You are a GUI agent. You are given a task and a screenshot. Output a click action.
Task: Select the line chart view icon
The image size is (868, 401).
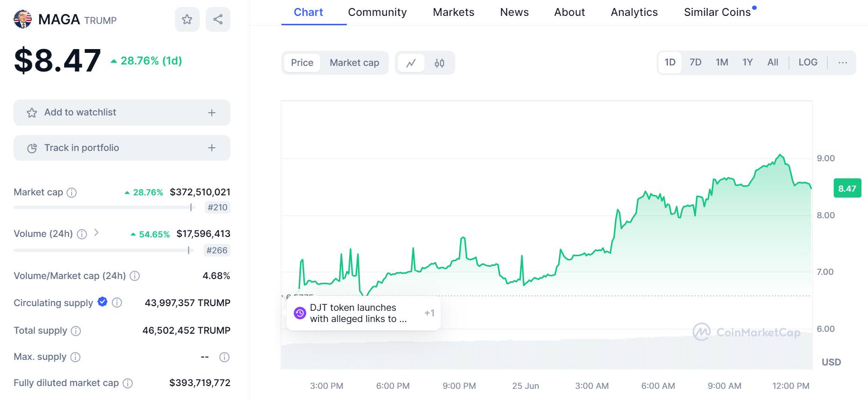click(x=411, y=63)
